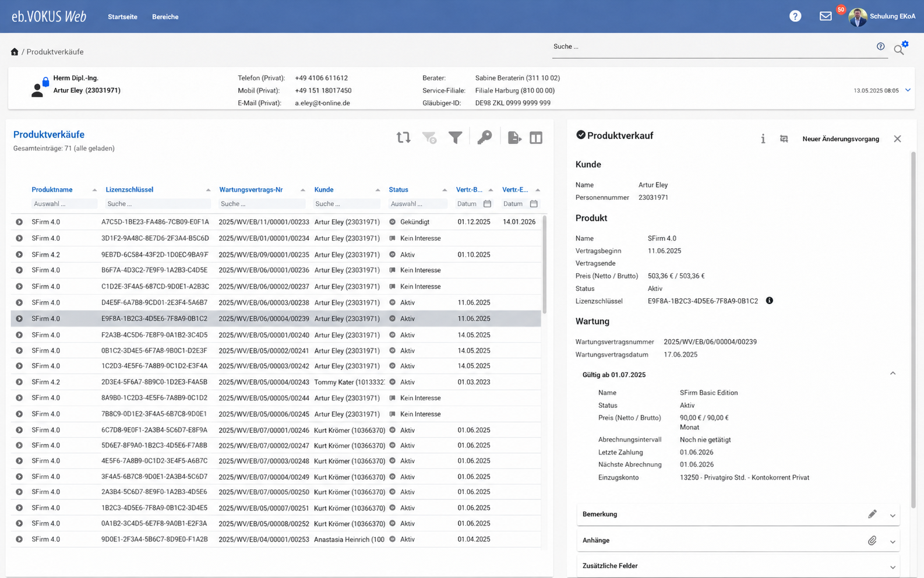Screen dimensions: 924x578
Task: Click the paperclip icon in Anhänge row
Action: 872,541
